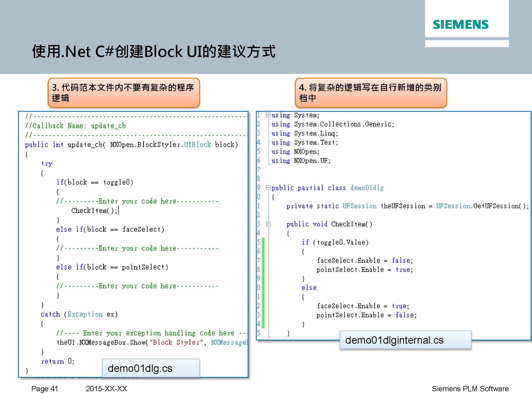Click the slide title about Block UI
The width and height of the screenshot is (532, 399).
pyautogui.click(x=154, y=51)
